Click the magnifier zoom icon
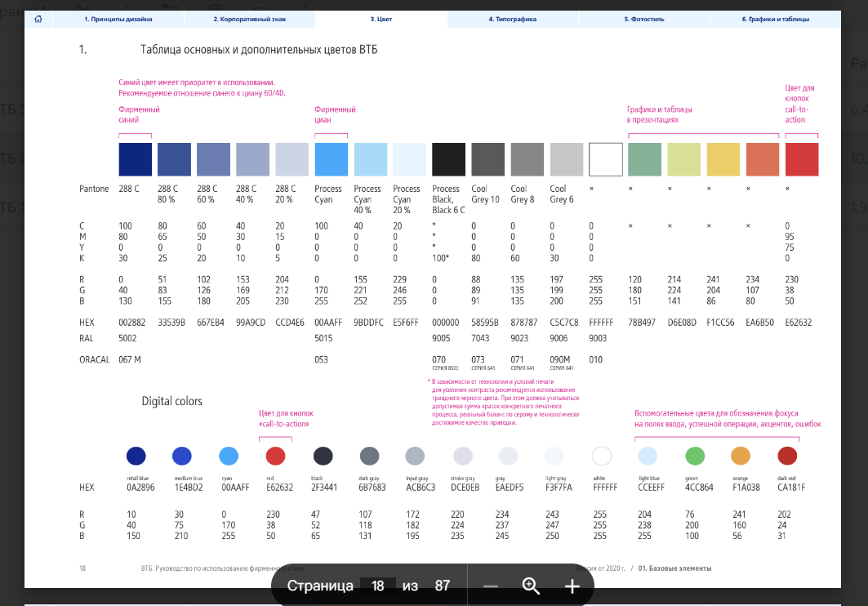 531,586
